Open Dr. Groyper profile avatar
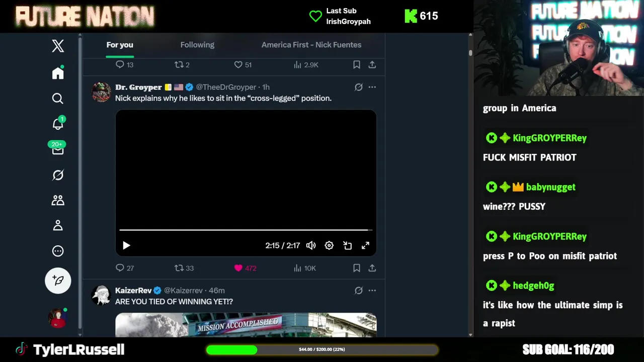 101,92
